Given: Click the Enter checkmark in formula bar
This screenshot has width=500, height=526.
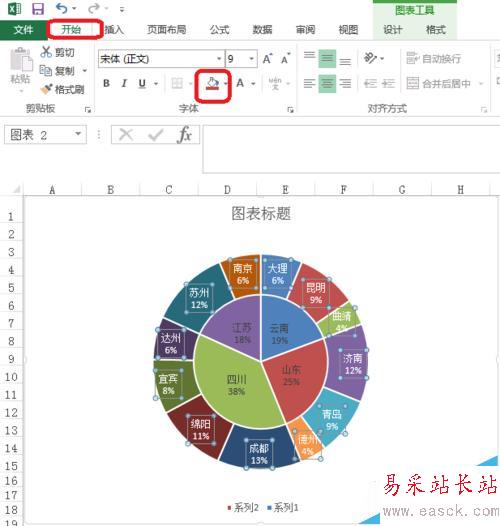Looking at the screenshot, I should [x=155, y=135].
